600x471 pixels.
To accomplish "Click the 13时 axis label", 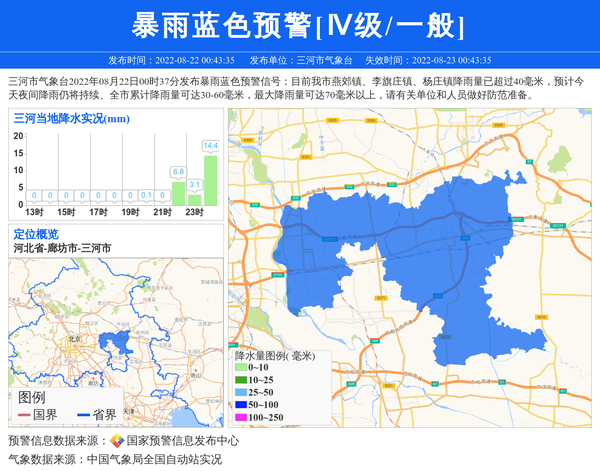I will (34, 212).
